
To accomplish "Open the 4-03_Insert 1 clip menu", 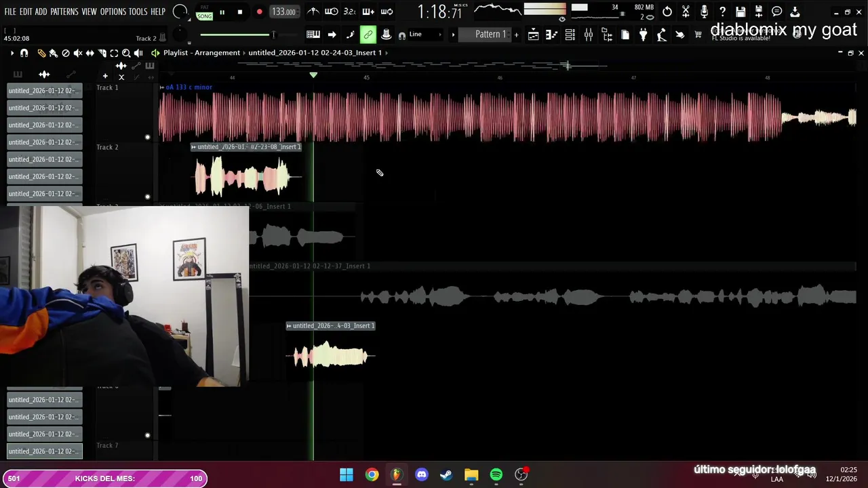I will pos(289,326).
